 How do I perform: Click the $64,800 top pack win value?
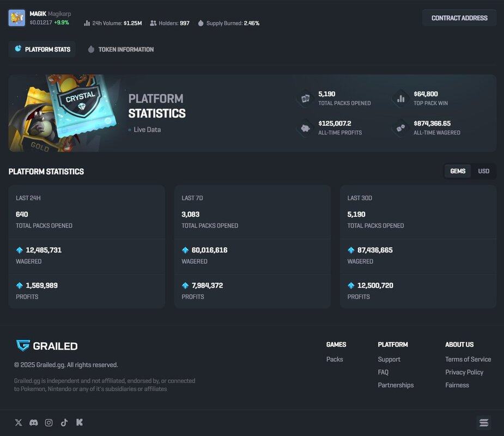tap(426, 94)
